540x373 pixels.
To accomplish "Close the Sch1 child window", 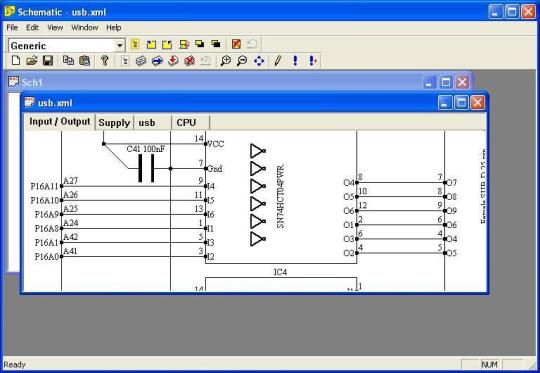I will click(462, 82).
